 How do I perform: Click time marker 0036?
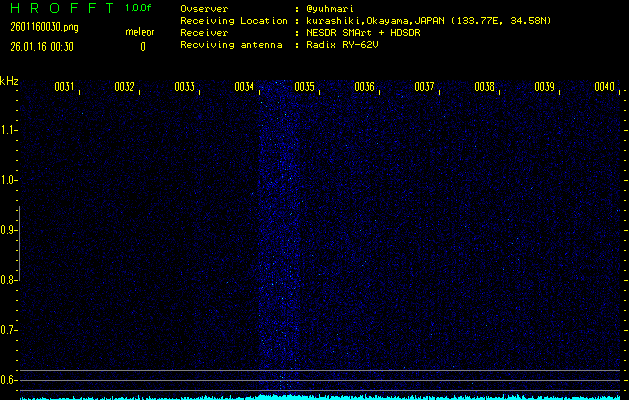click(x=365, y=87)
